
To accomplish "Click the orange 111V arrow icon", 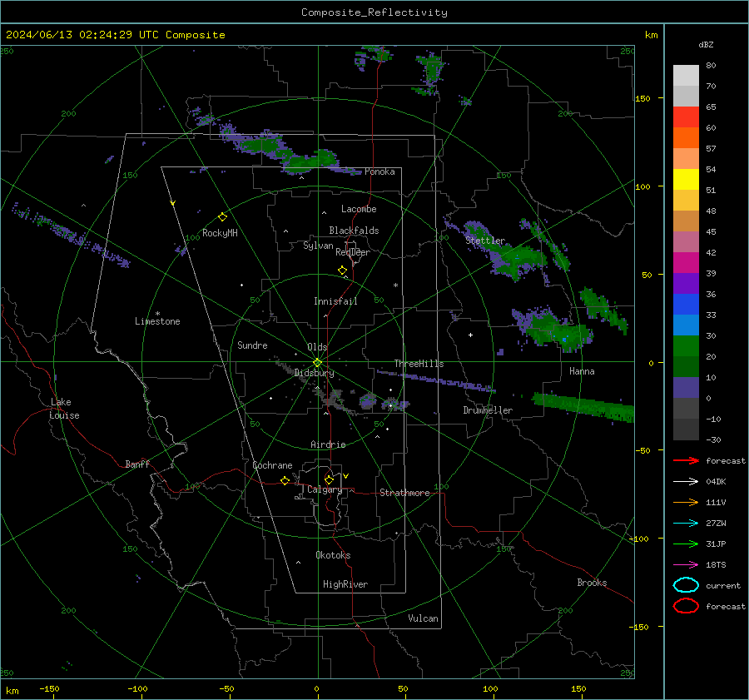I will 686,502.
